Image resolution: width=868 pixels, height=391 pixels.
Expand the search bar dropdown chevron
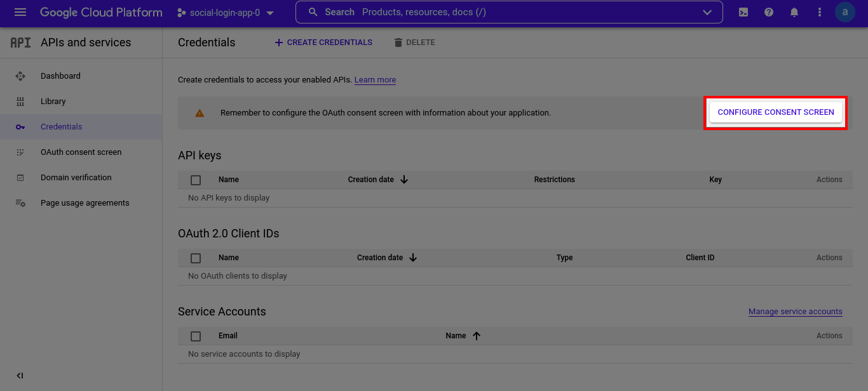point(707,12)
